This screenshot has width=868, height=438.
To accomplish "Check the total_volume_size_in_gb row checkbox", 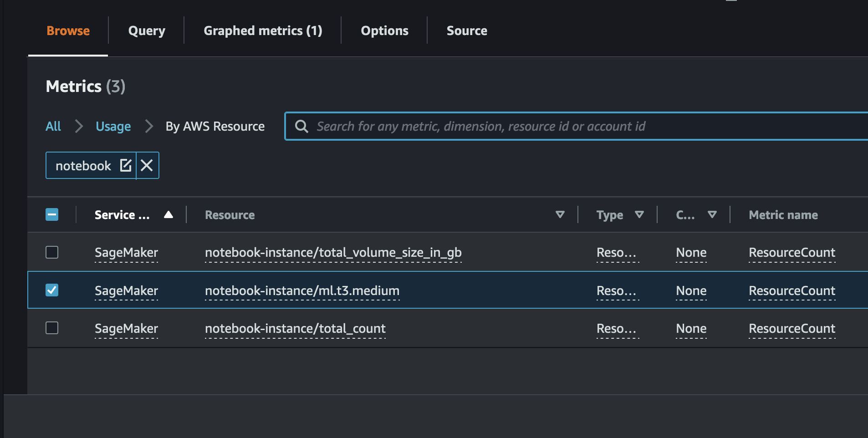I will click(51, 252).
